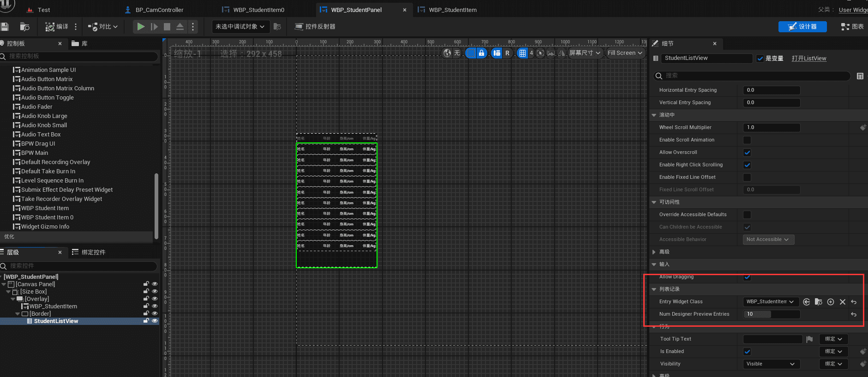Switch to 图表 graph mode
The image size is (868, 377).
852,27
